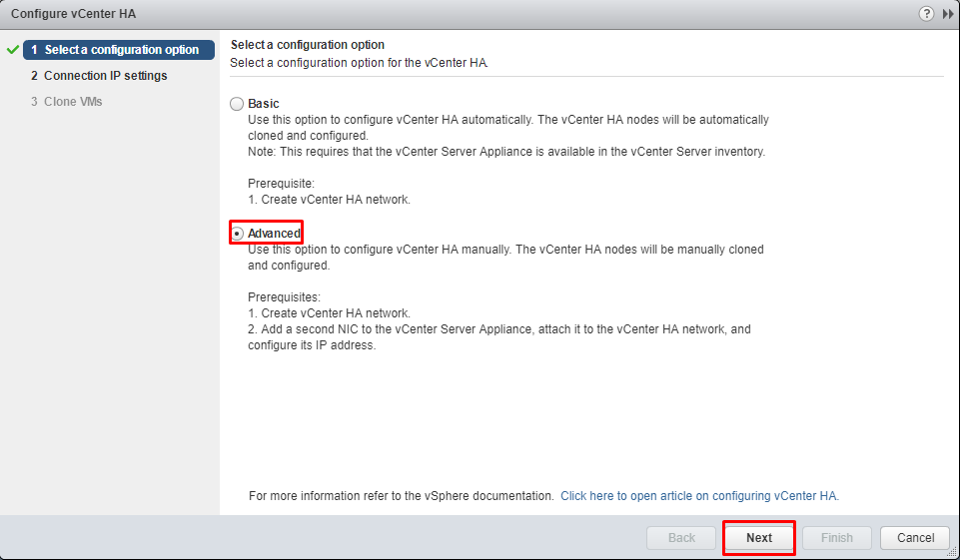960x560 pixels.
Task: Click the Basic option label text
Action: coord(264,104)
